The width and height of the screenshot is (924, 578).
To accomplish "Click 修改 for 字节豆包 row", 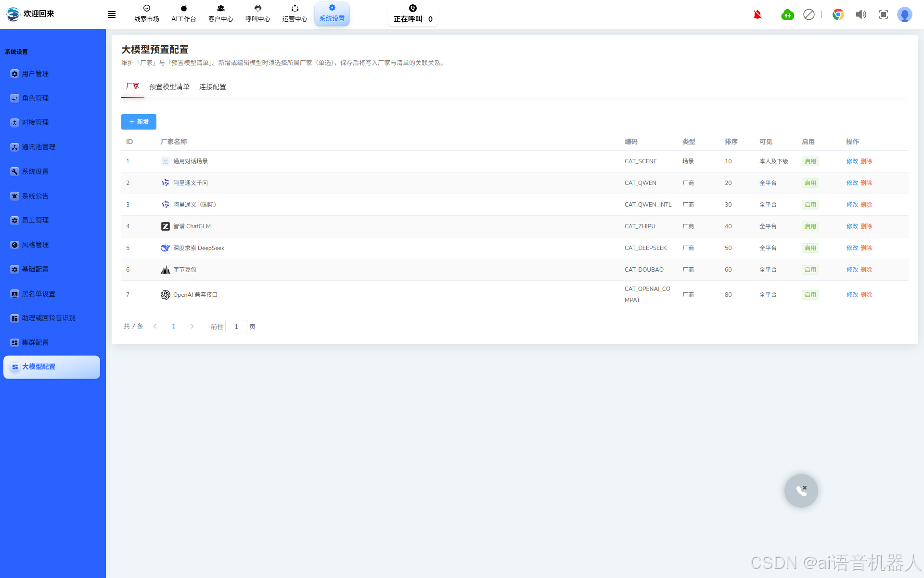I will point(852,270).
